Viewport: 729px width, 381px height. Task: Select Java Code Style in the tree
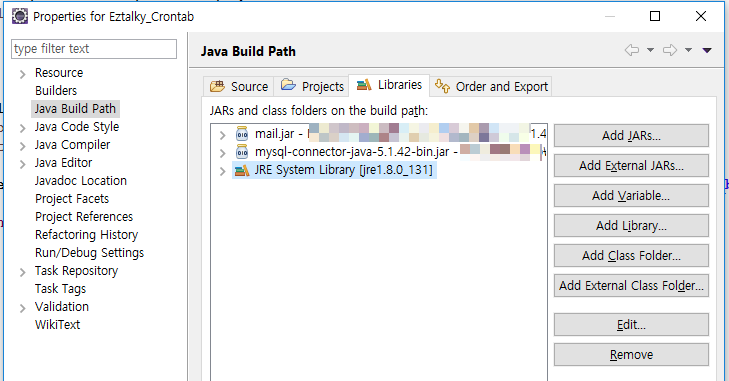77,127
